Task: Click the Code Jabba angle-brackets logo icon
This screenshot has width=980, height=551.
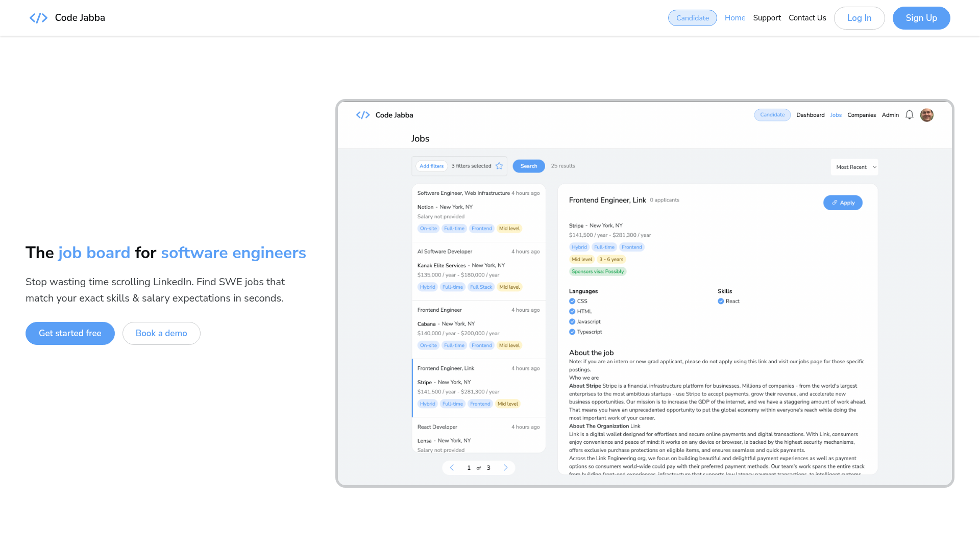Action: pos(38,18)
